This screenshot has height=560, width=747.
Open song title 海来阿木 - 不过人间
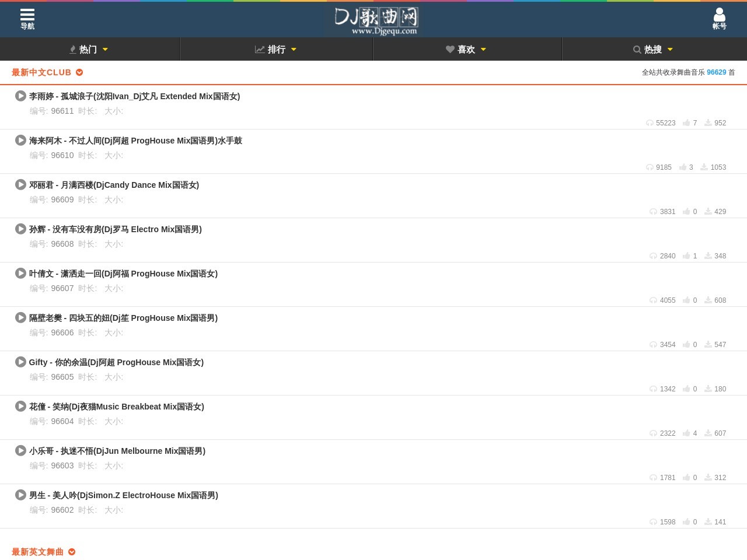point(135,141)
